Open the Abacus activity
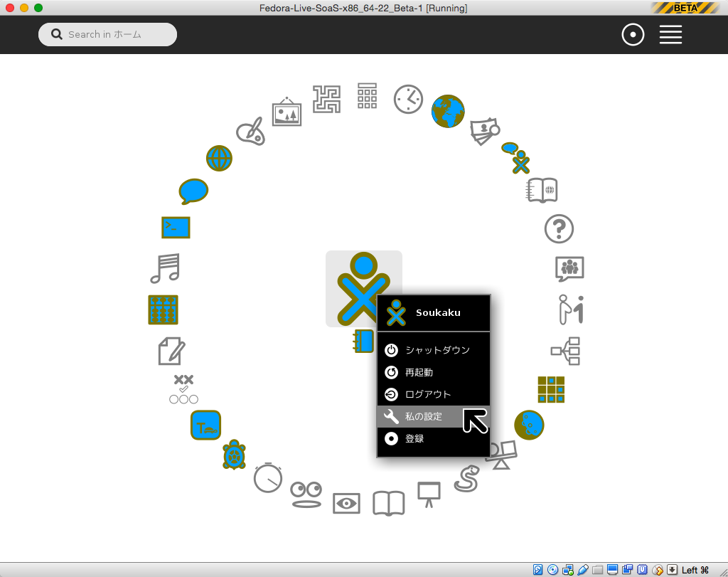 pos(163,309)
